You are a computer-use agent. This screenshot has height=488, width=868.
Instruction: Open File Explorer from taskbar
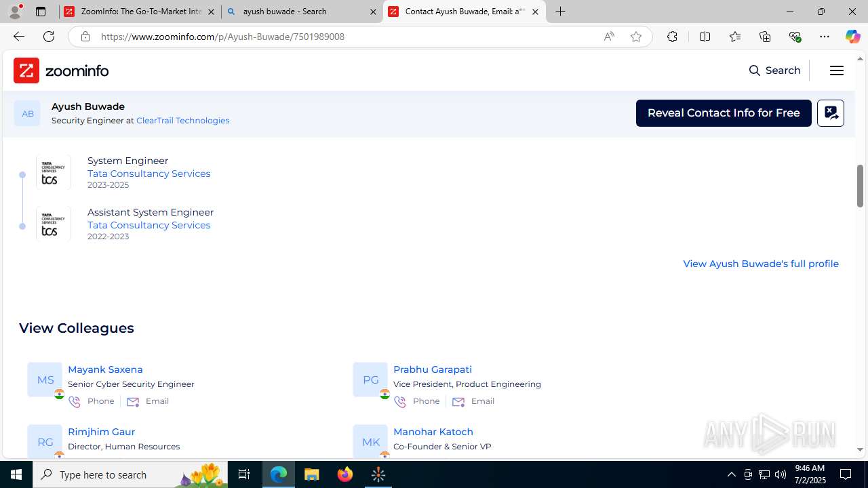[x=312, y=474]
